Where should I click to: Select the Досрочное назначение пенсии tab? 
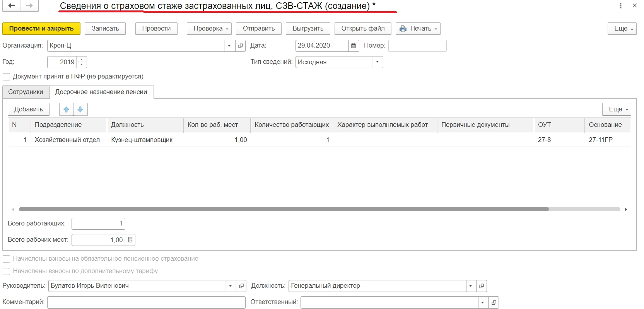(101, 92)
